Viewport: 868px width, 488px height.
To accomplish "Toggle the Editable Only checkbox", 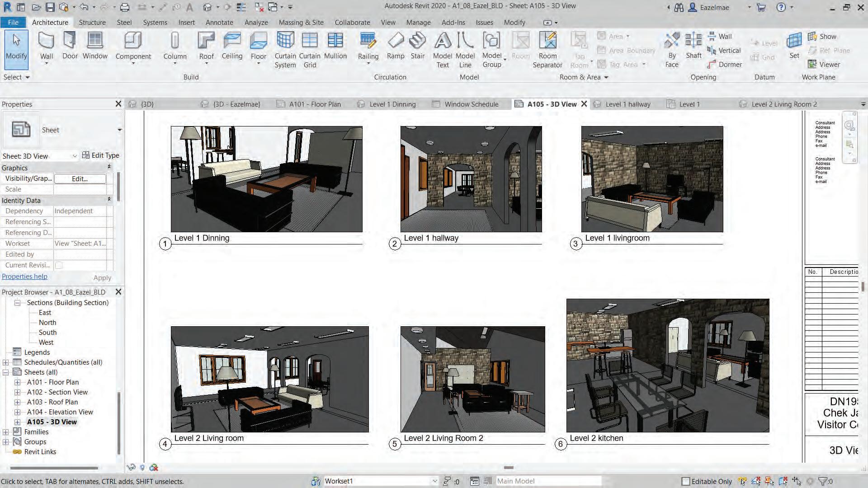I will 685,481.
